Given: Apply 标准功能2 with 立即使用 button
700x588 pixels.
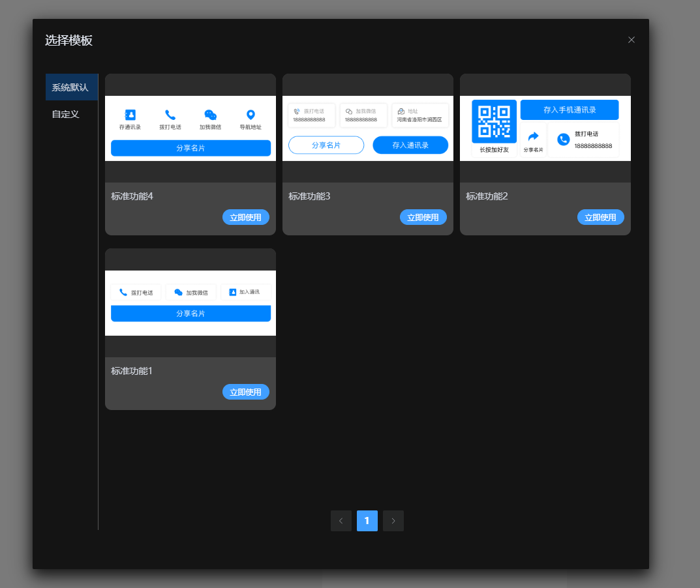Looking at the screenshot, I should pyautogui.click(x=601, y=218).
